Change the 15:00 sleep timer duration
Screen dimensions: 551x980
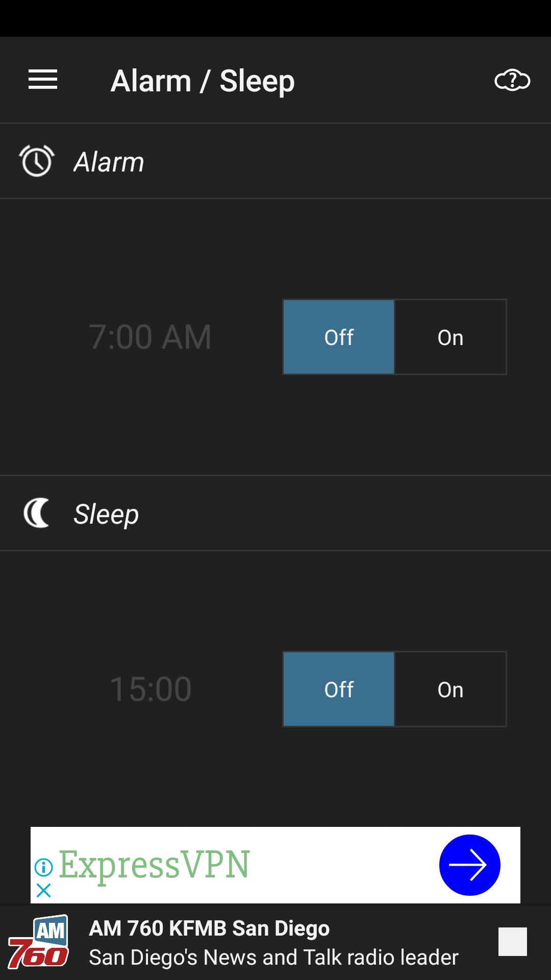pos(151,689)
